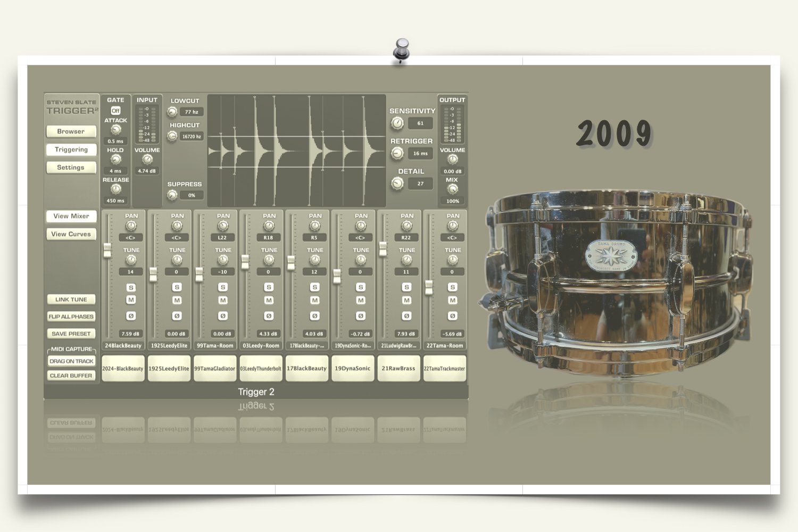Mute the 22Tama-Room channel
The width and height of the screenshot is (798, 532).
pyautogui.click(x=453, y=300)
